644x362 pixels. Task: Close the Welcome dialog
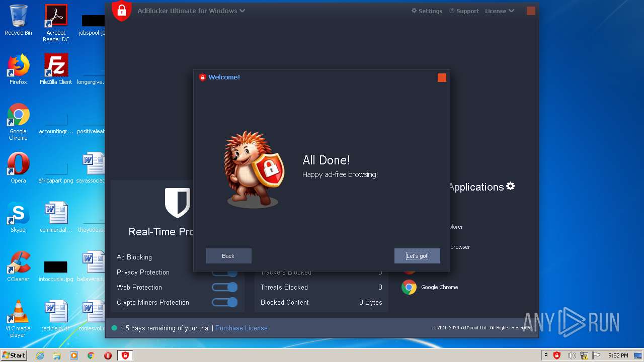[x=442, y=77]
